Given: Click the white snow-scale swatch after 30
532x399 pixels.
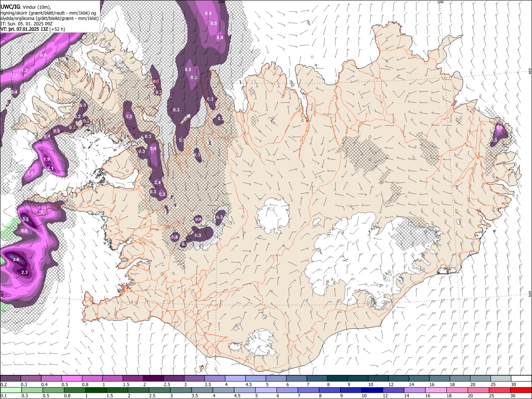Looking at the screenshot, I should point(520,378).
